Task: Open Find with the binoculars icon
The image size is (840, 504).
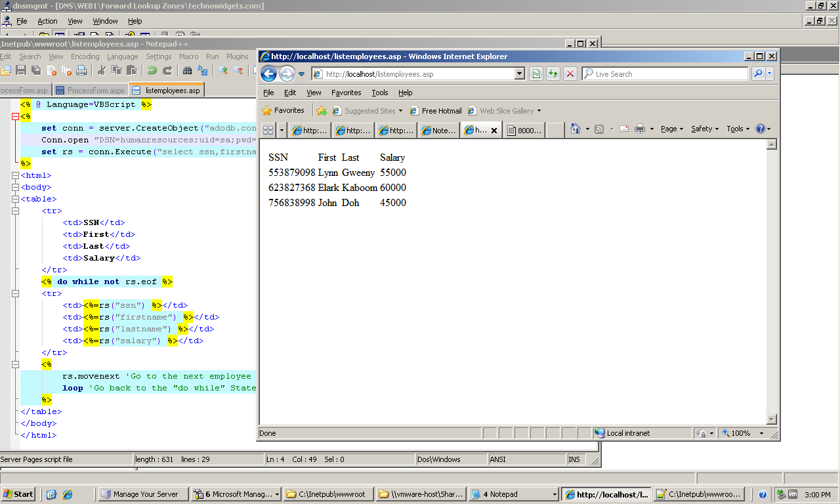Action: tap(188, 71)
